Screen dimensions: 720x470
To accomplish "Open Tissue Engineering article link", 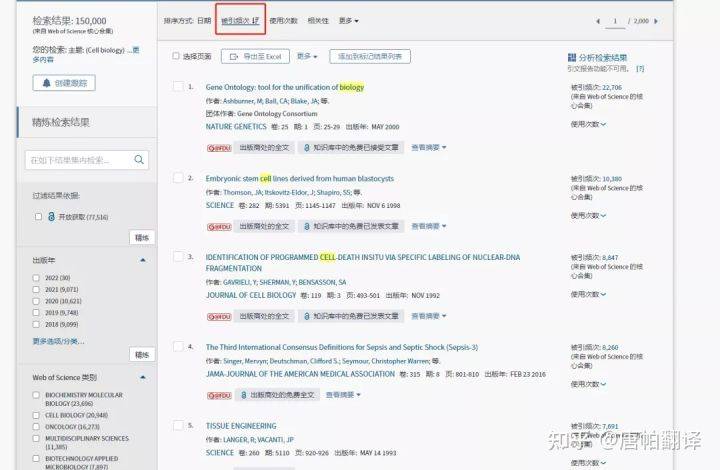I will pos(241,426).
